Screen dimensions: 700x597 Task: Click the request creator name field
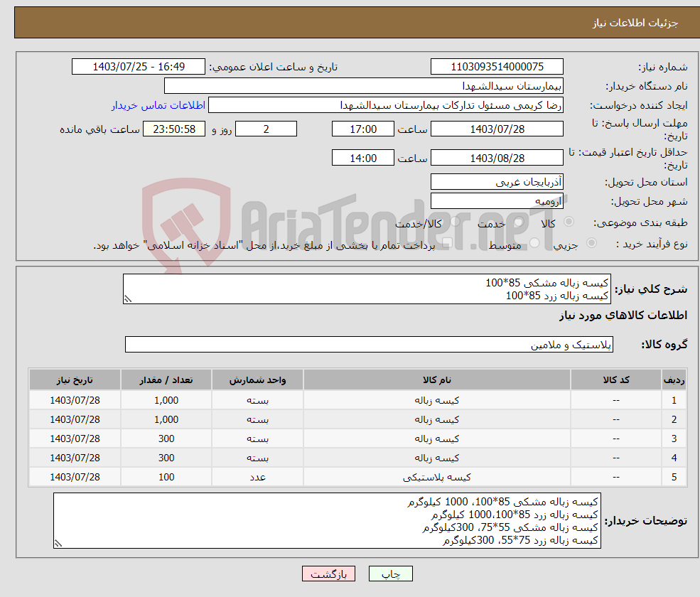386,105
